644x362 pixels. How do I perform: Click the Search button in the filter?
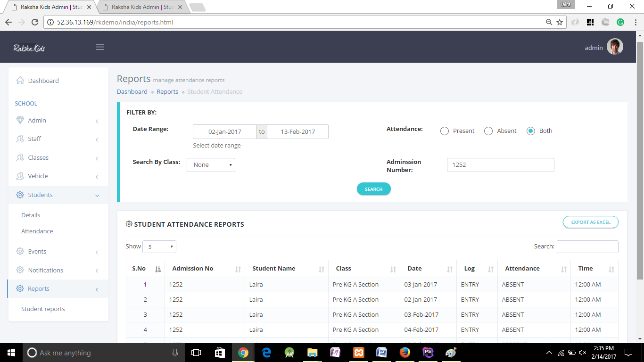pyautogui.click(x=373, y=189)
